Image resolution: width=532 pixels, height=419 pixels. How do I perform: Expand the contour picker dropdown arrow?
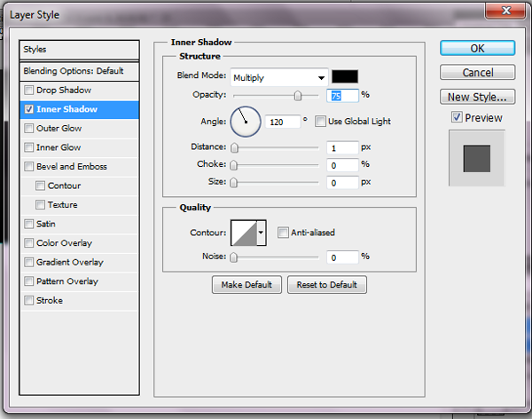(261, 233)
